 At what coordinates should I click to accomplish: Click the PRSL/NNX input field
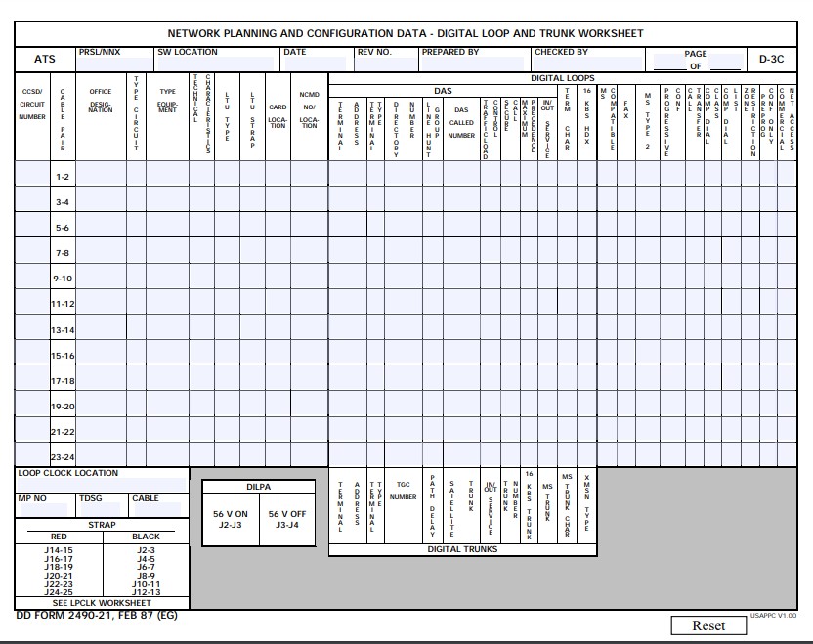[x=114, y=64]
